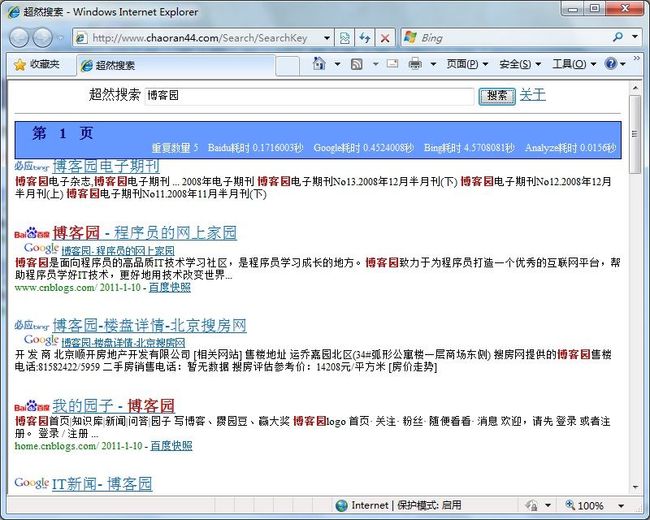Click the RSS feeds icon
The height and width of the screenshot is (520, 650).
click(357, 64)
